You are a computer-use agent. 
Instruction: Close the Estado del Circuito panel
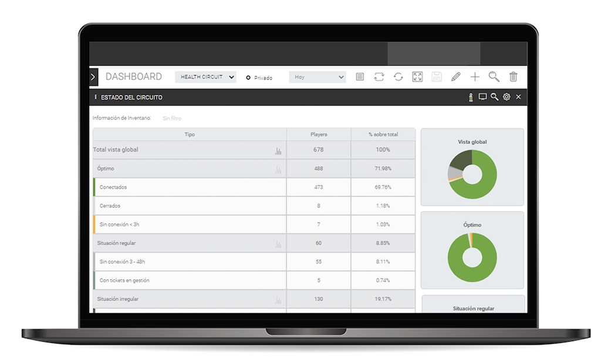[x=518, y=97]
